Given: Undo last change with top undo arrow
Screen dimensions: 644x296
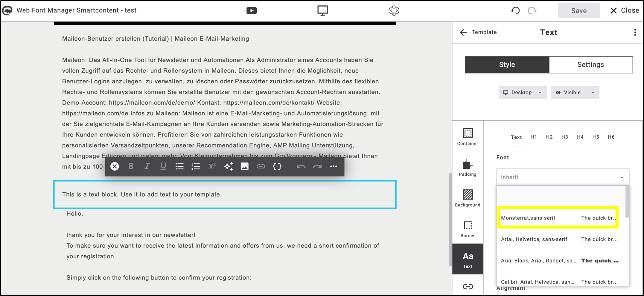Looking at the screenshot, I should tap(515, 11).
